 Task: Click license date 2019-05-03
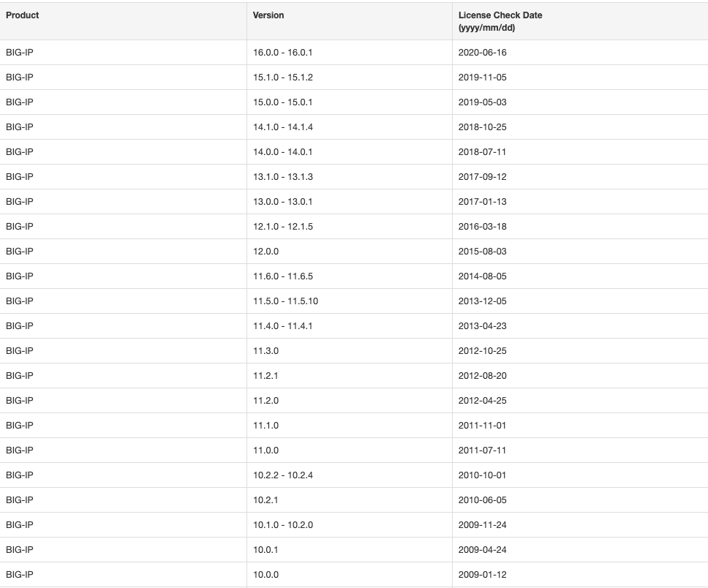pyautogui.click(x=482, y=102)
